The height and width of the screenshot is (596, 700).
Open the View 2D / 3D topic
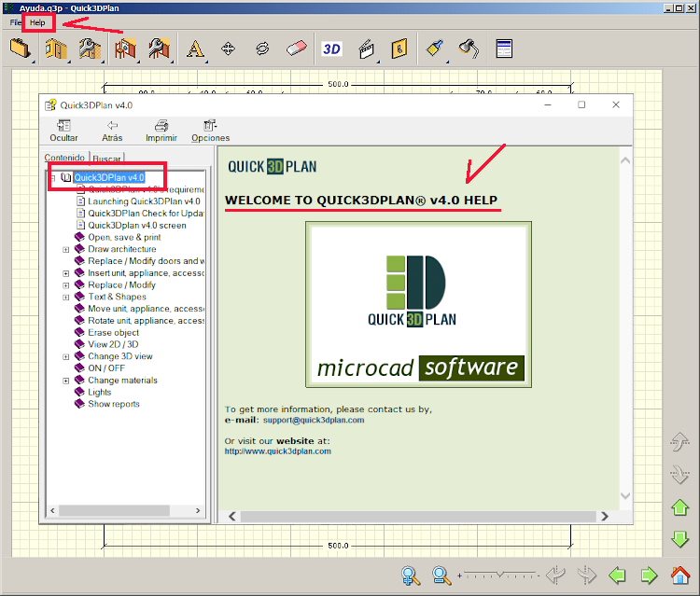113,344
